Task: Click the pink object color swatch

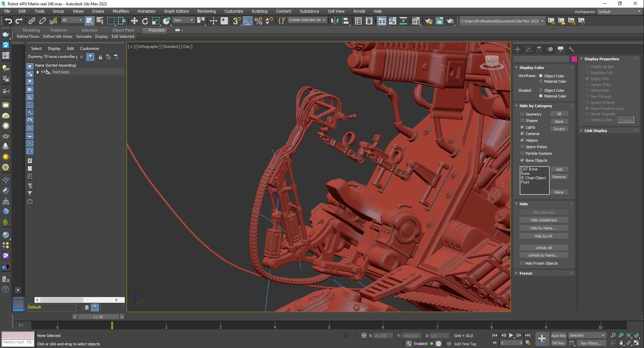Action: pos(574,59)
